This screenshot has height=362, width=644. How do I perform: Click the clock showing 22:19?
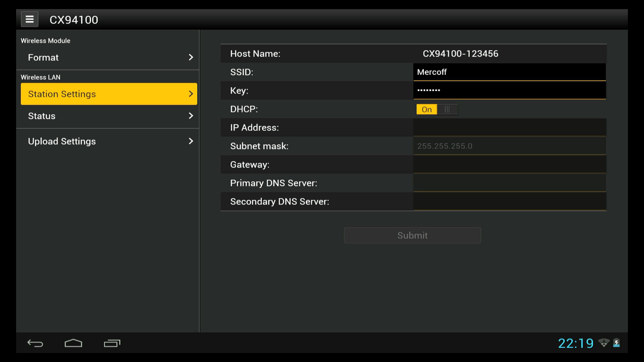coord(576,343)
